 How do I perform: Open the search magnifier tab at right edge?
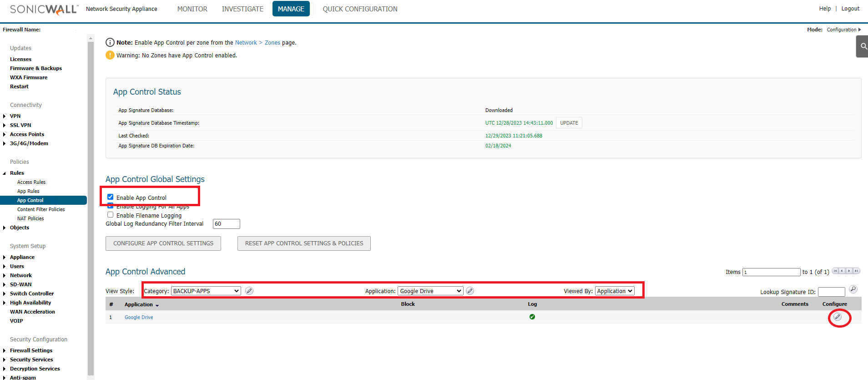click(863, 46)
